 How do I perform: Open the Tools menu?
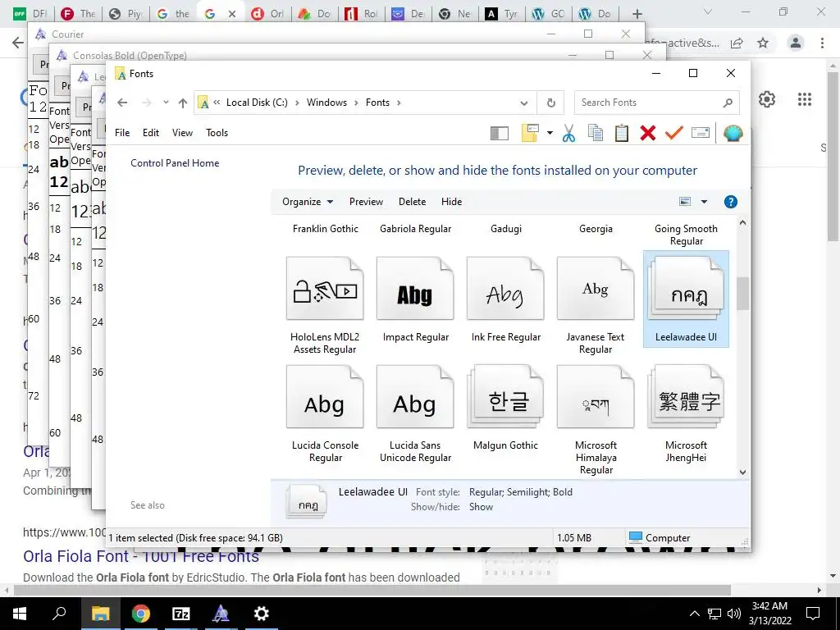217,133
